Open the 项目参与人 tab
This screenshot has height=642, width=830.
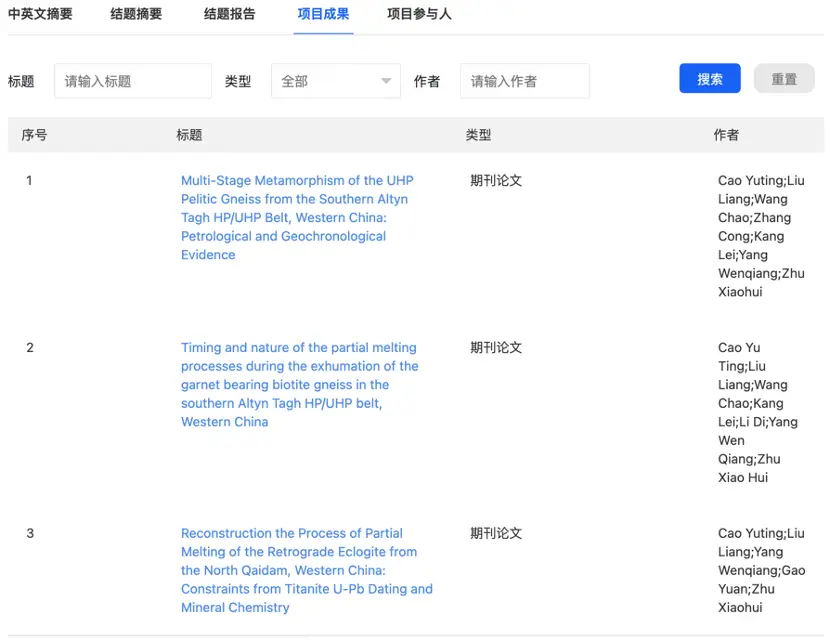point(419,14)
